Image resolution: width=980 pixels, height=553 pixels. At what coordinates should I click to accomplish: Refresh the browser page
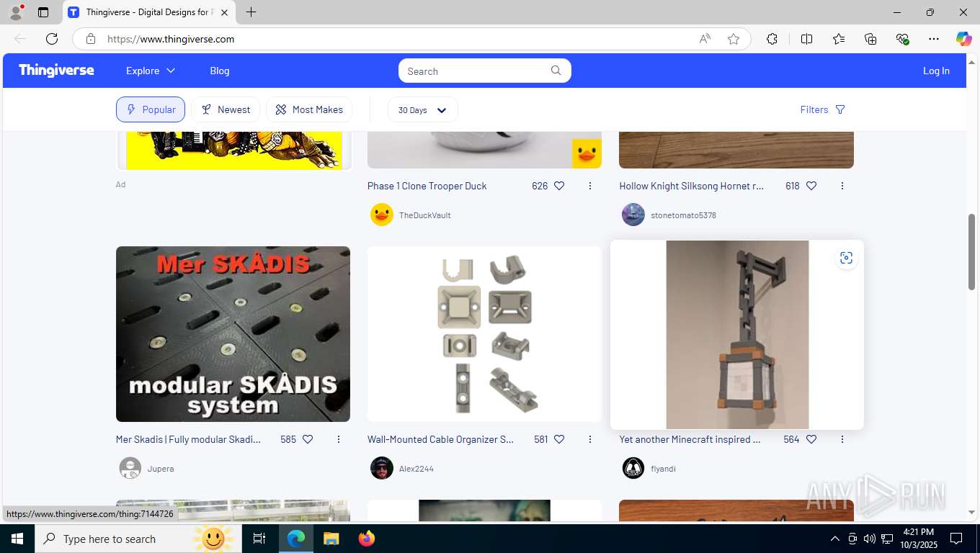coord(52,39)
